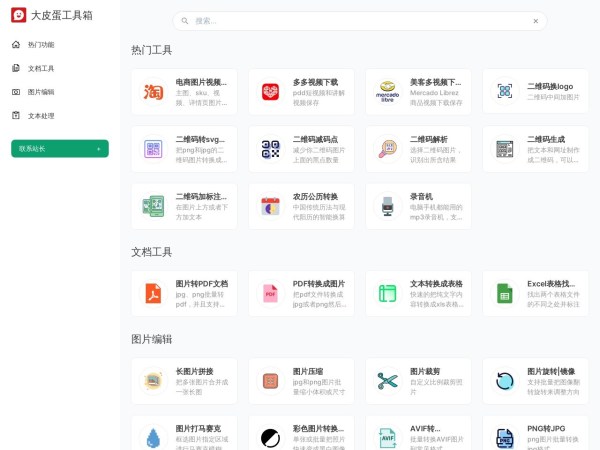
Task: Open 图片编辑 sidebar section
Action: (x=41, y=92)
